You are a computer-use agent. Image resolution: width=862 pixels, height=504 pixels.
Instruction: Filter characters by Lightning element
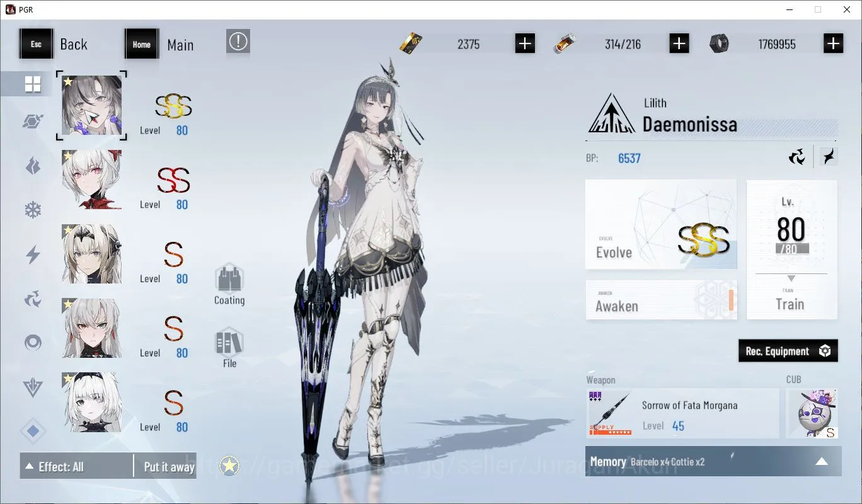point(33,255)
